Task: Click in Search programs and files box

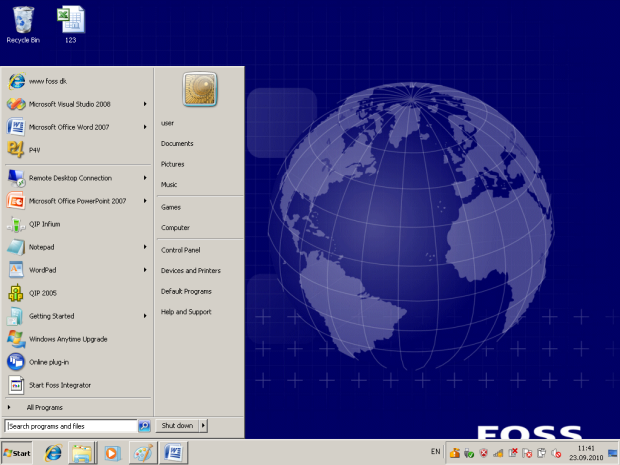Action: [x=71, y=426]
